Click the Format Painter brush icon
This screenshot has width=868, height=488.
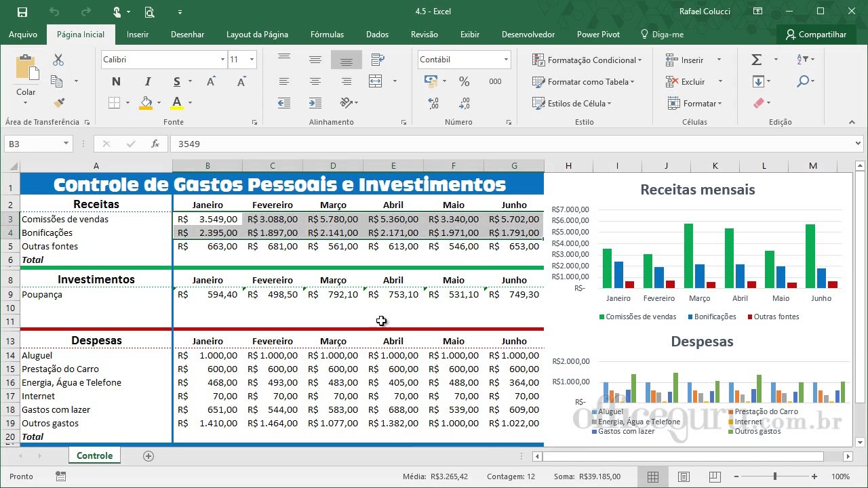59,103
